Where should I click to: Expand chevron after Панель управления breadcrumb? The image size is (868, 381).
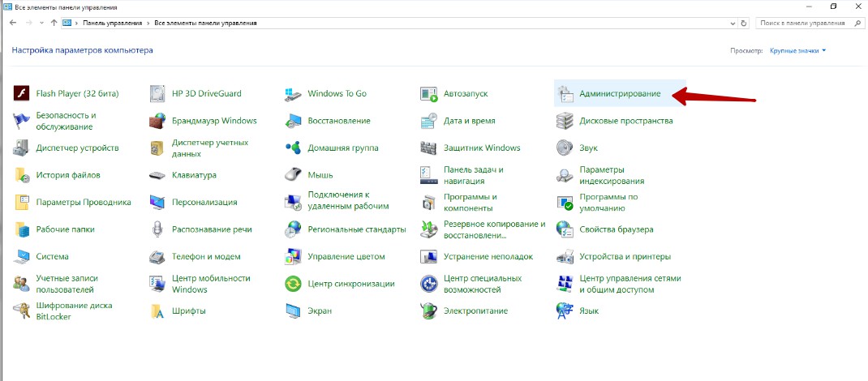pos(148,24)
